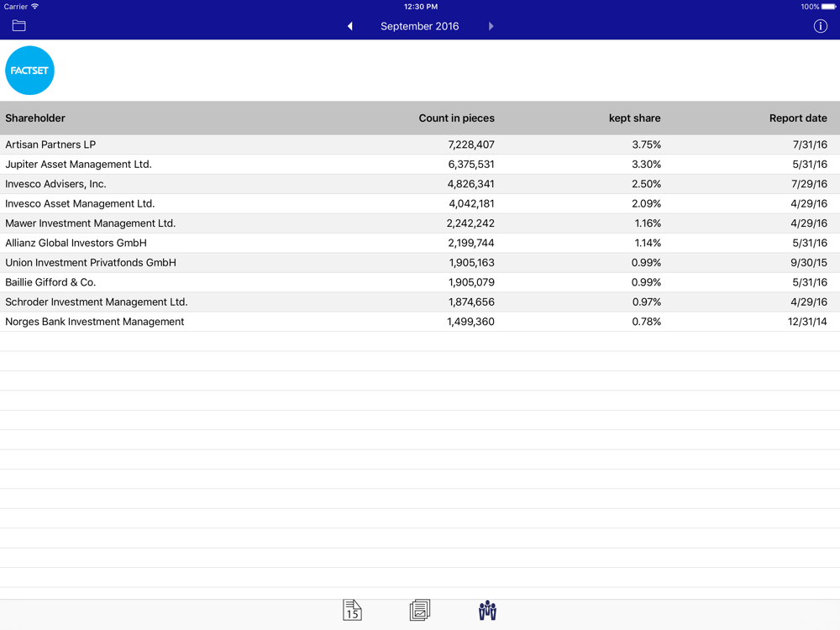Select Union Investment Privatfonds GmbH row
The image size is (840, 630).
coord(420,263)
